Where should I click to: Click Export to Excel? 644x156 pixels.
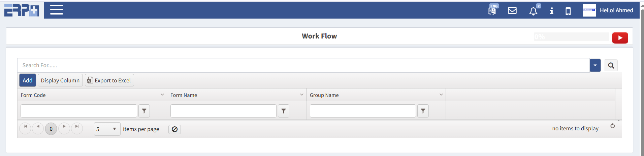coord(109,80)
